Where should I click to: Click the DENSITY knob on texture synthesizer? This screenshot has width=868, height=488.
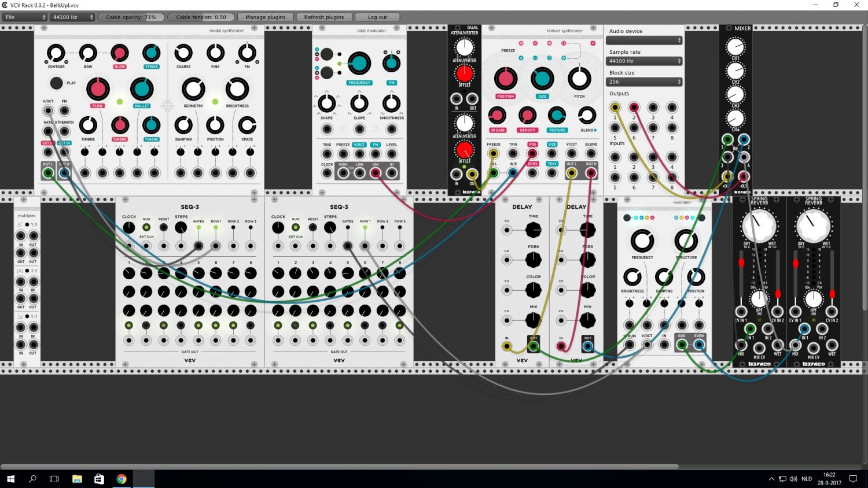click(x=527, y=116)
